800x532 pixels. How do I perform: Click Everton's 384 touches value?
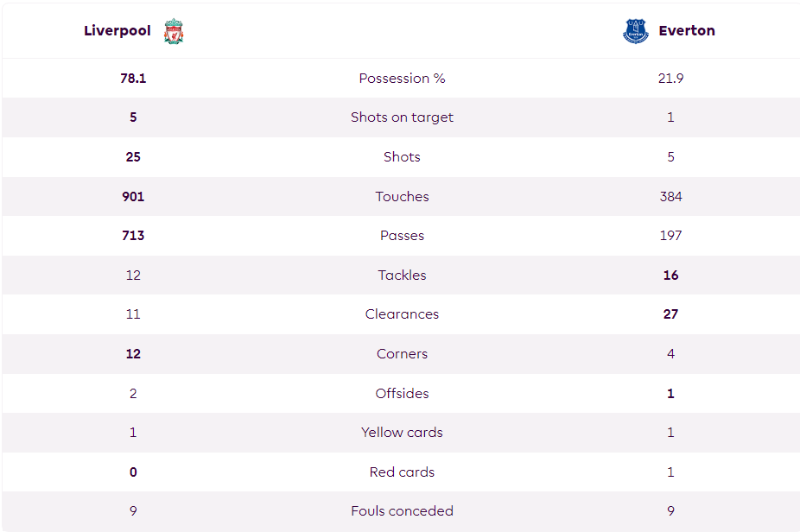click(671, 196)
